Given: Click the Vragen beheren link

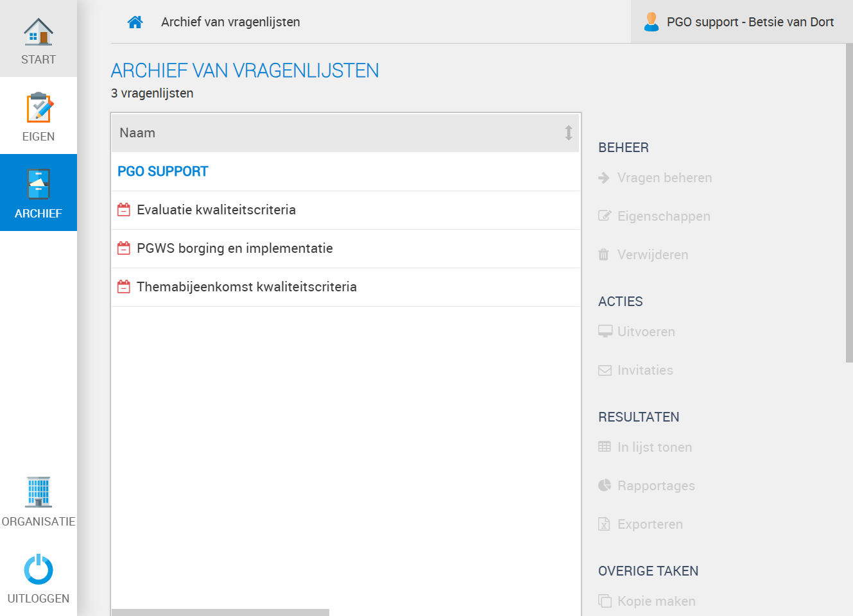Looking at the screenshot, I should (665, 178).
